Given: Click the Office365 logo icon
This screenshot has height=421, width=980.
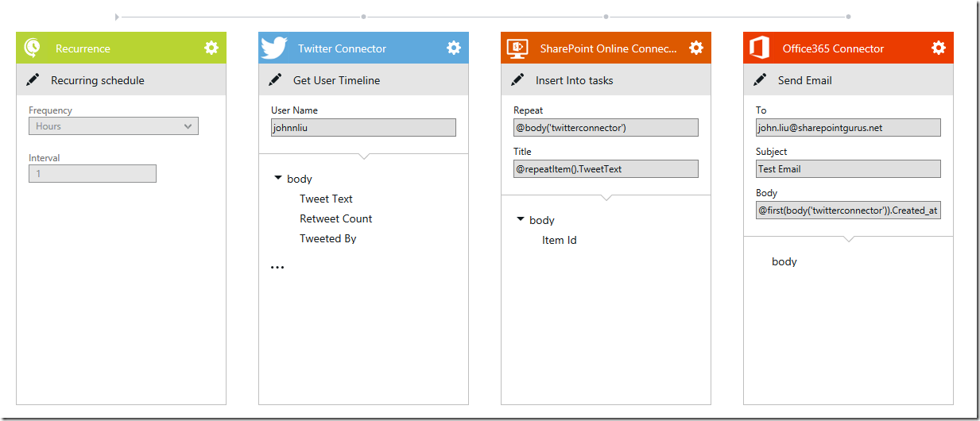Looking at the screenshot, I should (x=759, y=48).
